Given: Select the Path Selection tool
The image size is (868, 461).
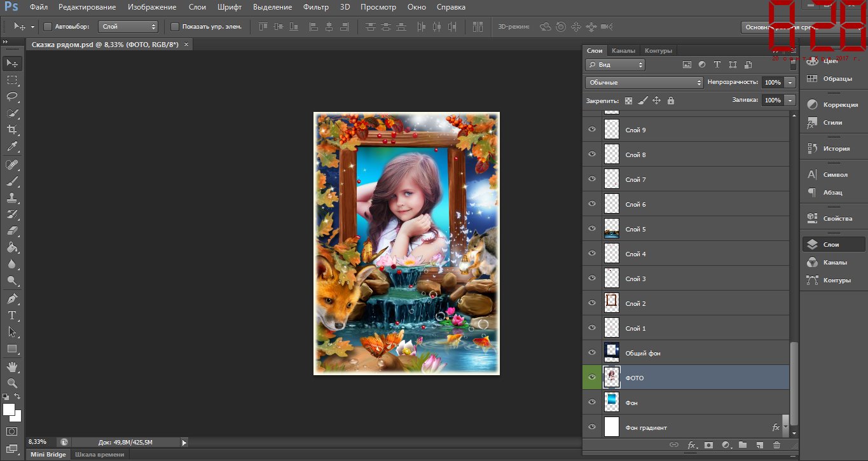Looking at the screenshot, I should [12, 332].
